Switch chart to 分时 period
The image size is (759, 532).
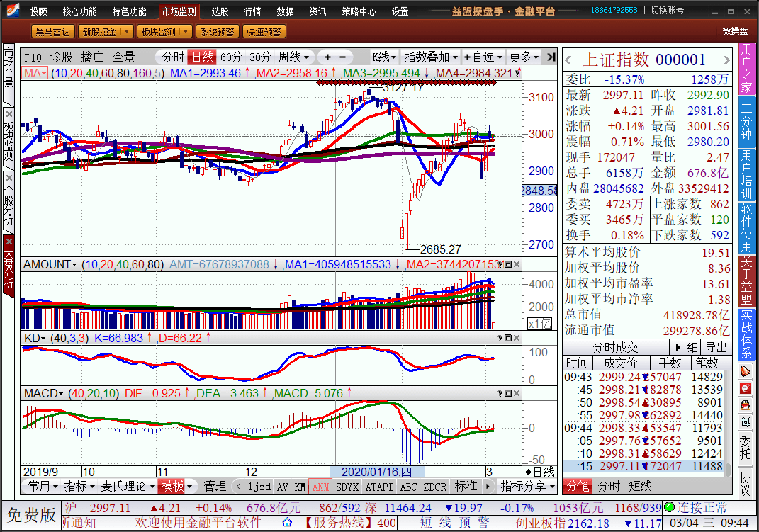(x=173, y=57)
